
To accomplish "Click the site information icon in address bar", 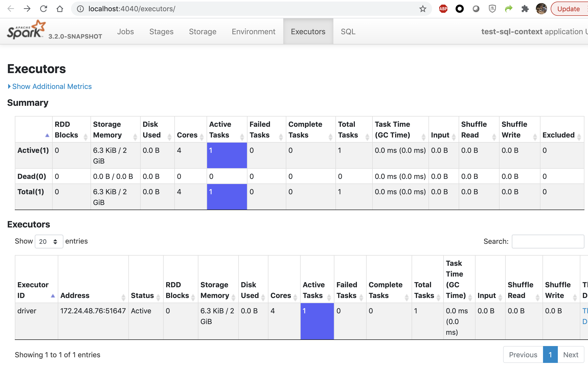I will (x=80, y=9).
